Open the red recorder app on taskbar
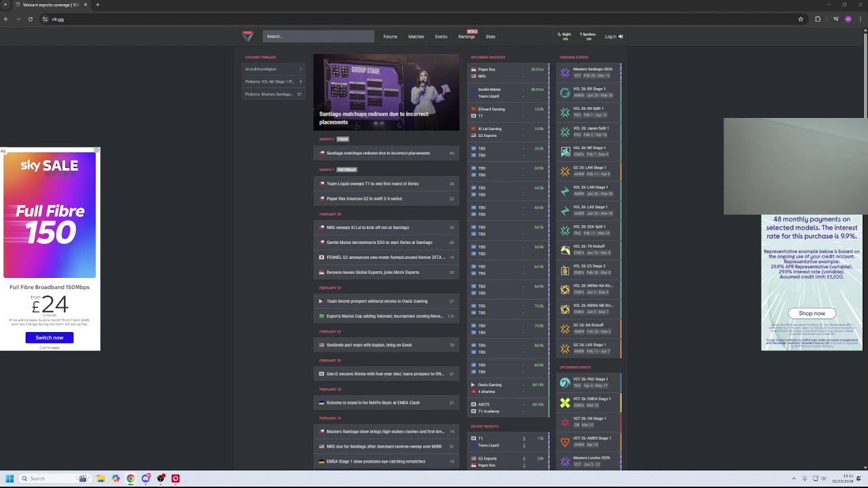The height and width of the screenshot is (488, 868). pyautogui.click(x=176, y=479)
